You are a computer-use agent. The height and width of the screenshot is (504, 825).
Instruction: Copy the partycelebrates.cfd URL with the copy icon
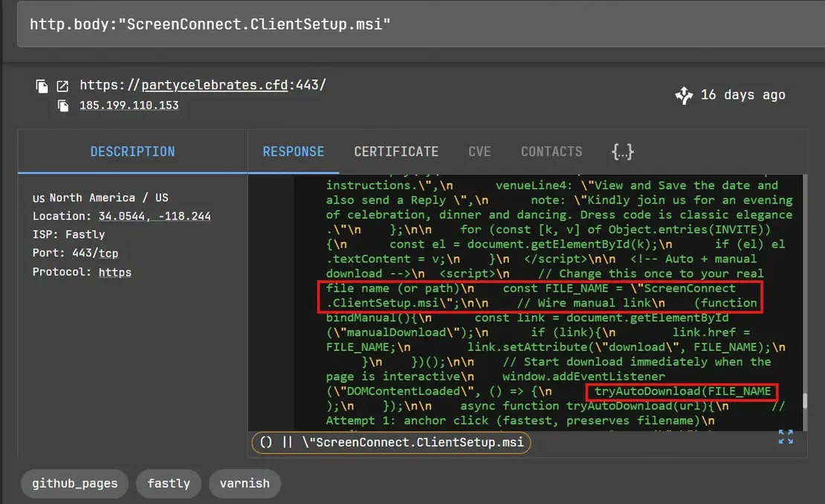42,85
